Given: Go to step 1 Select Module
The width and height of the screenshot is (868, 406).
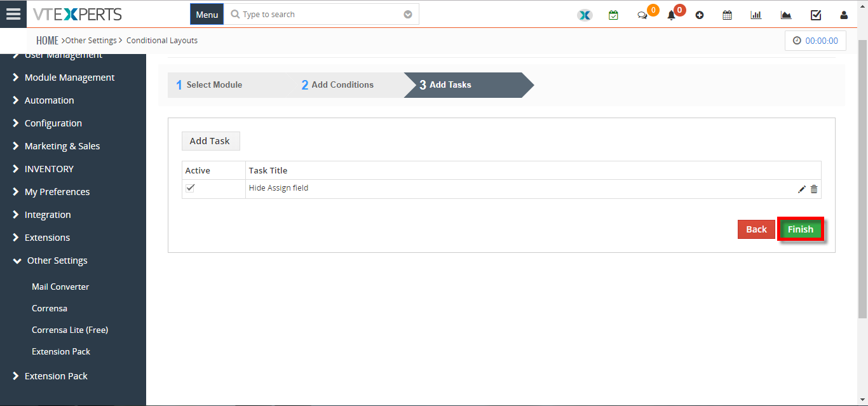Looking at the screenshot, I should point(209,85).
